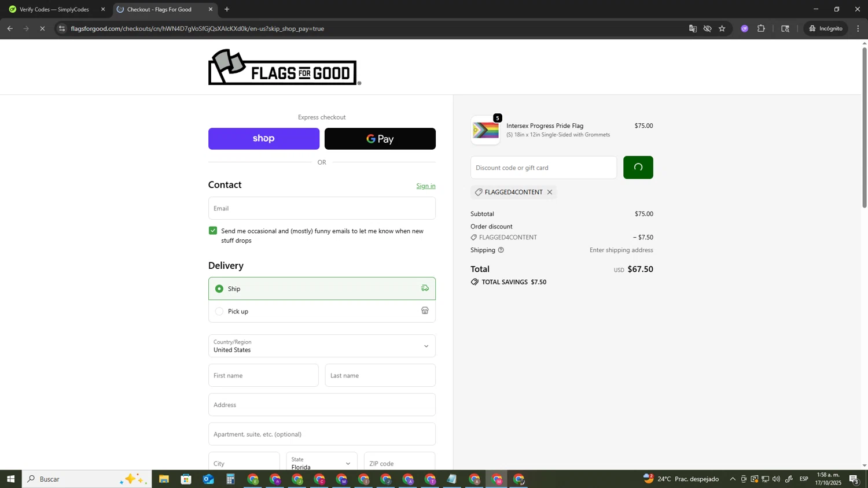Screen dimensions: 868x488
Task: Click the green apply discount button
Action: tap(638, 168)
